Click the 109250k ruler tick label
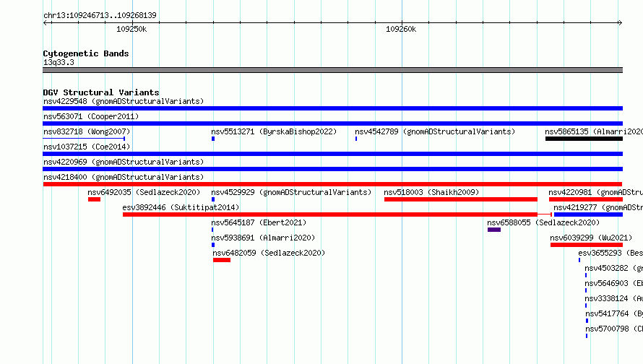The image size is (643, 364). [131, 29]
